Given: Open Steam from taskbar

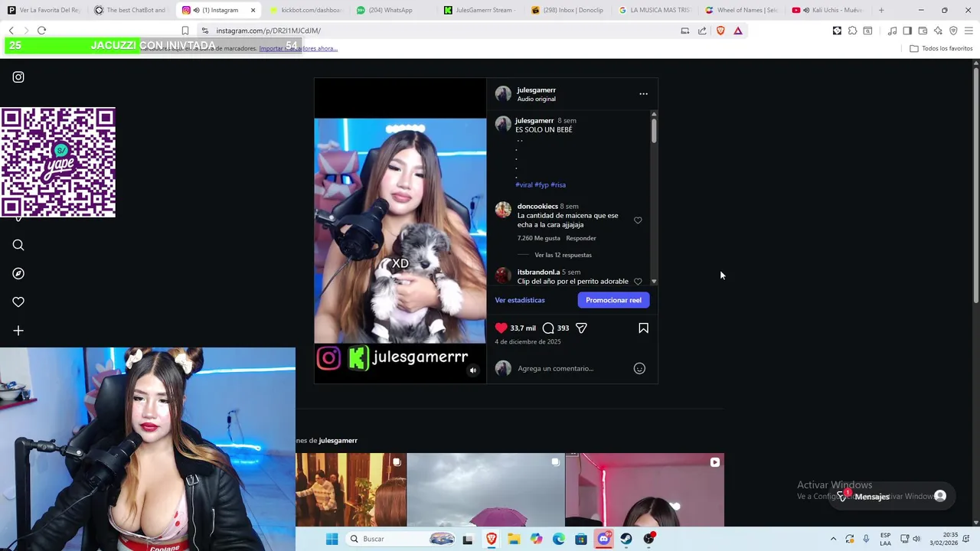Looking at the screenshot, I should [x=626, y=539].
